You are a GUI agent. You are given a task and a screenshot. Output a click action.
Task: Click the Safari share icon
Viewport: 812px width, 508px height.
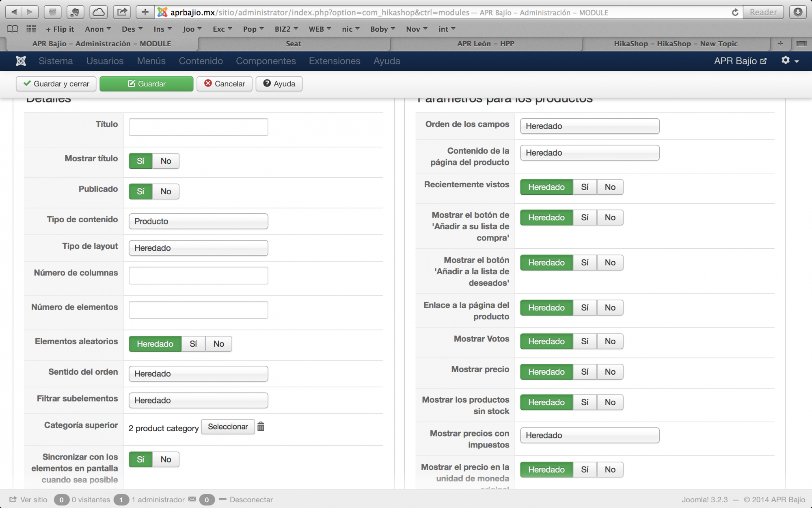coord(122,12)
